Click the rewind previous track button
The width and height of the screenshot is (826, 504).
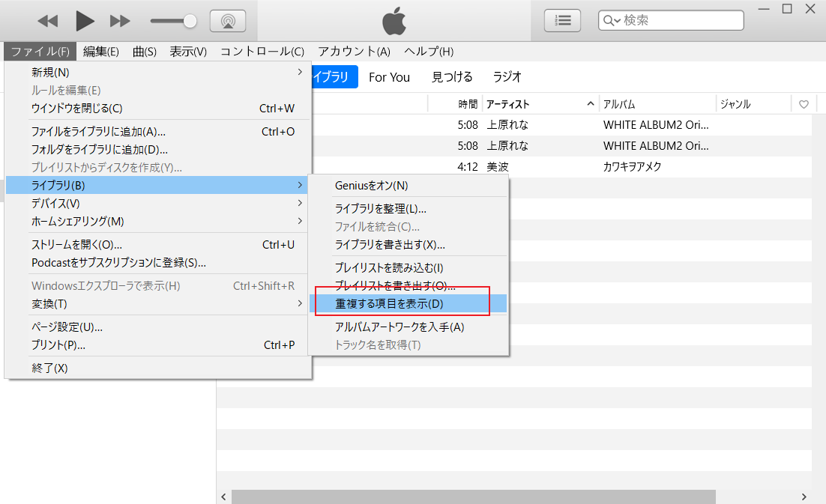coord(48,21)
